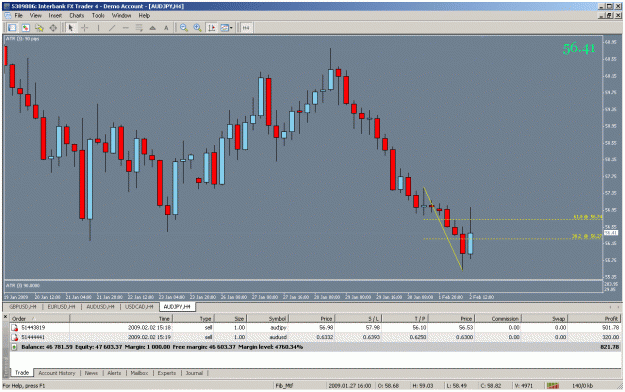Image resolution: width=625 pixels, height=392 pixels.
Task: Select the triangle shape drawing tool
Action: (152, 28)
